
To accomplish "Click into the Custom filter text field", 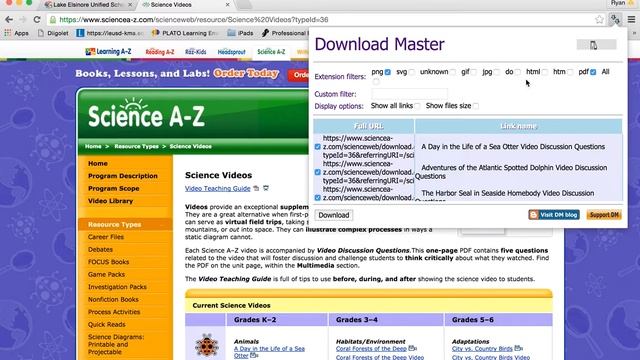I will (409, 94).
